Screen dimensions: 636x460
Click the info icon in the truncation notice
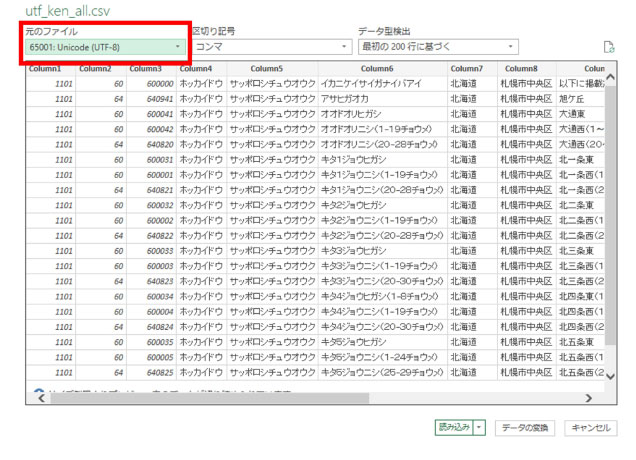coord(39,392)
